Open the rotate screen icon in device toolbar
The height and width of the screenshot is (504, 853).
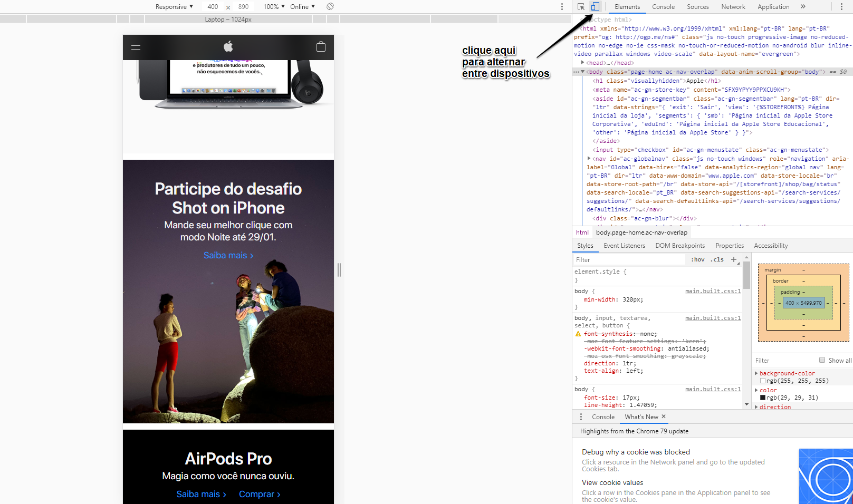click(x=330, y=6)
